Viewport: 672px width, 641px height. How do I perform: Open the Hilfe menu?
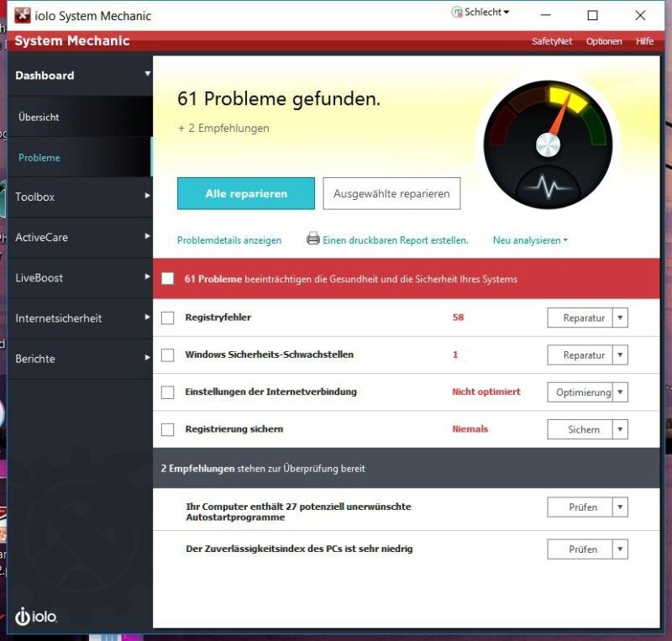click(x=644, y=41)
